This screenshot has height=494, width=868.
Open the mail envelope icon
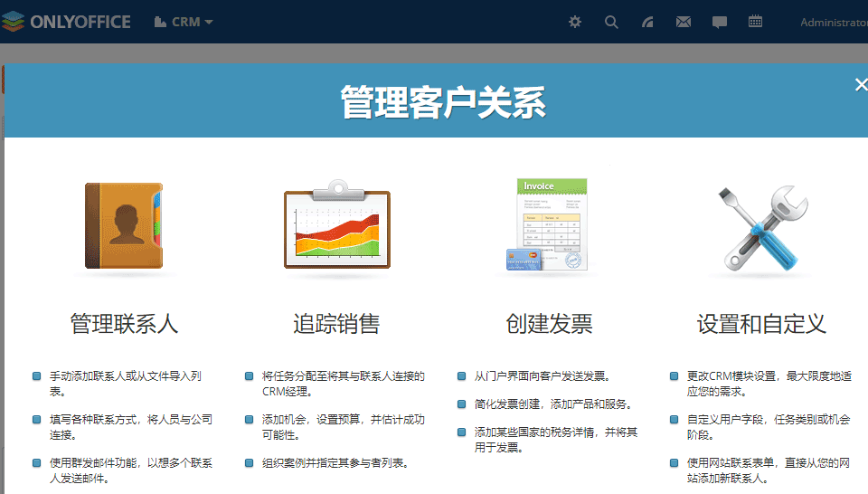click(x=684, y=22)
